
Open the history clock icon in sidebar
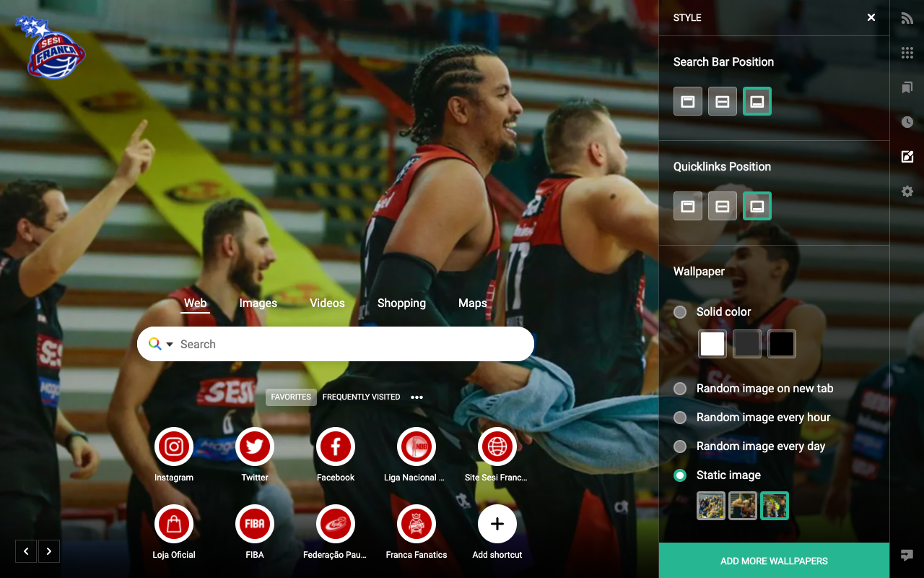coord(907,122)
